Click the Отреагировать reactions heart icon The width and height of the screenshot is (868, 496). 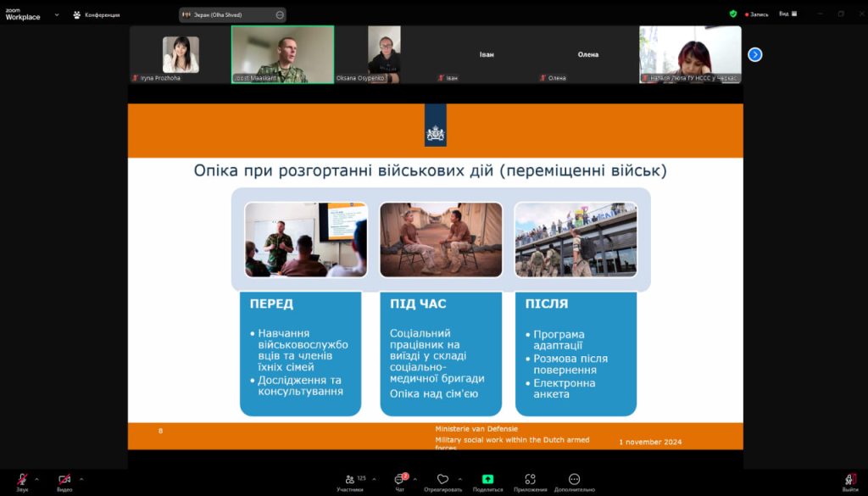click(442, 480)
